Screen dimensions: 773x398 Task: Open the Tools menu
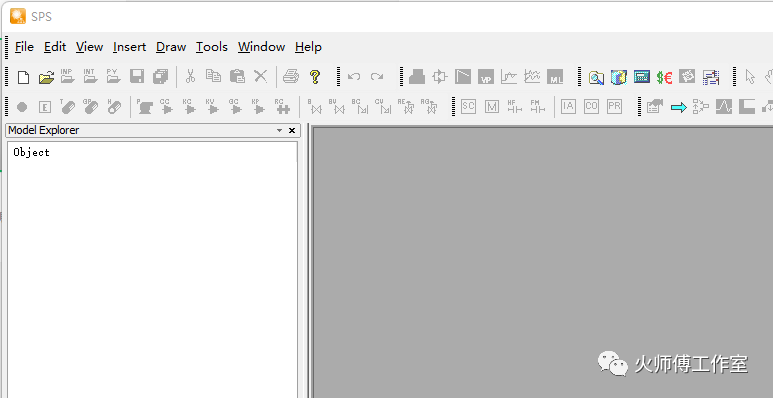(x=211, y=47)
